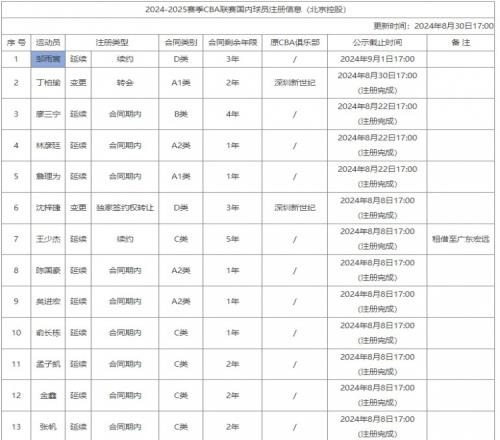Click the 更新时间 timestamp text
The height and width of the screenshot is (440, 500).
coord(433,26)
